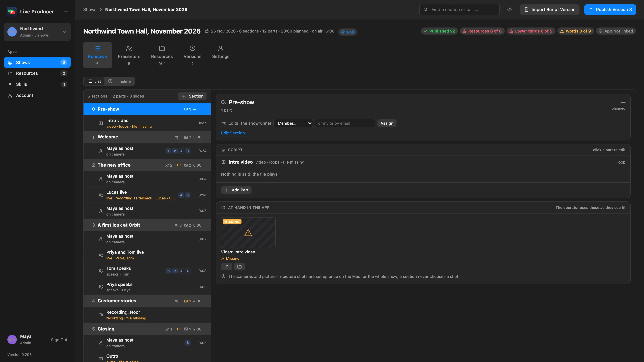Image resolution: width=644 pixels, height=362 pixels.
Task: Click the add Section button
Action: [192, 96]
